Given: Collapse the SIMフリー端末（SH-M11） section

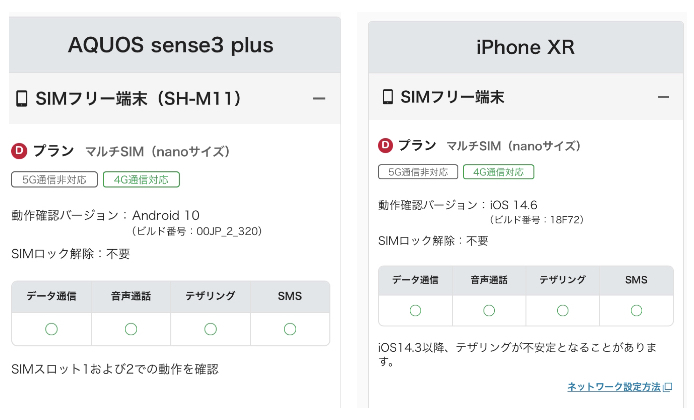Looking at the screenshot, I should tap(319, 99).
